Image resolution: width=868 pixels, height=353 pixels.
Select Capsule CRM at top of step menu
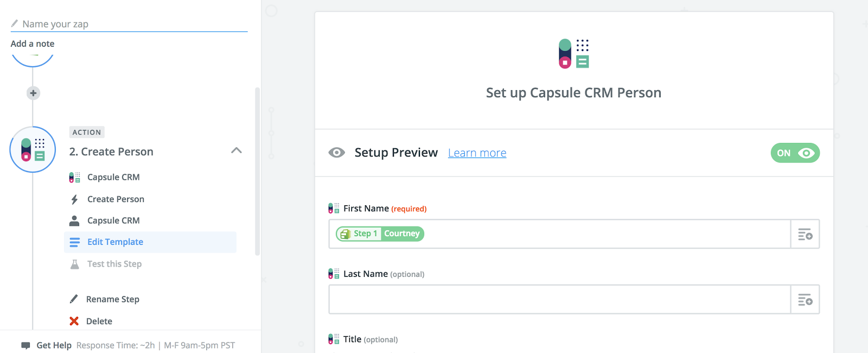pyautogui.click(x=113, y=177)
